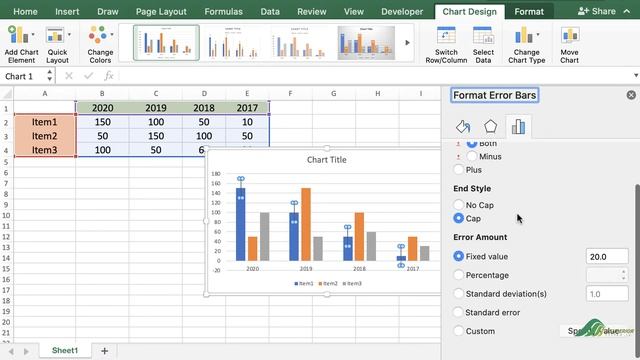Viewport: 640px width, 360px height.
Task: Select Standard deviation(s) option
Action: 459,293
